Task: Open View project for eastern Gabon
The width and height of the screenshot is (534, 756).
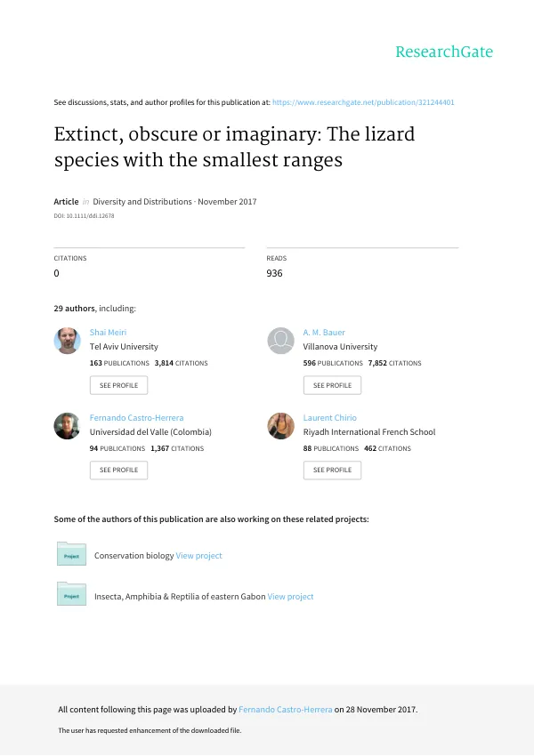Action: (x=290, y=597)
